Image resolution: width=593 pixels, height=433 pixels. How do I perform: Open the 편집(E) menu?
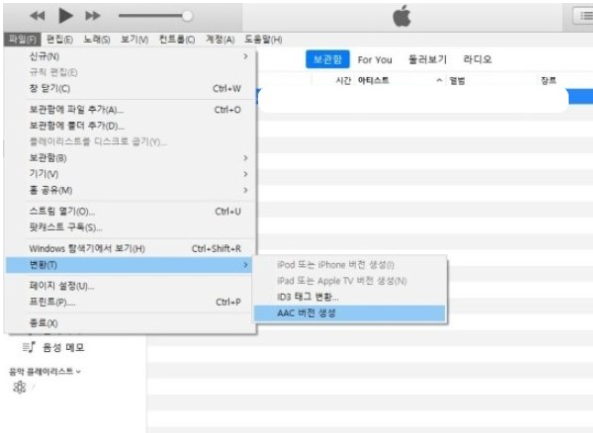[x=60, y=39]
